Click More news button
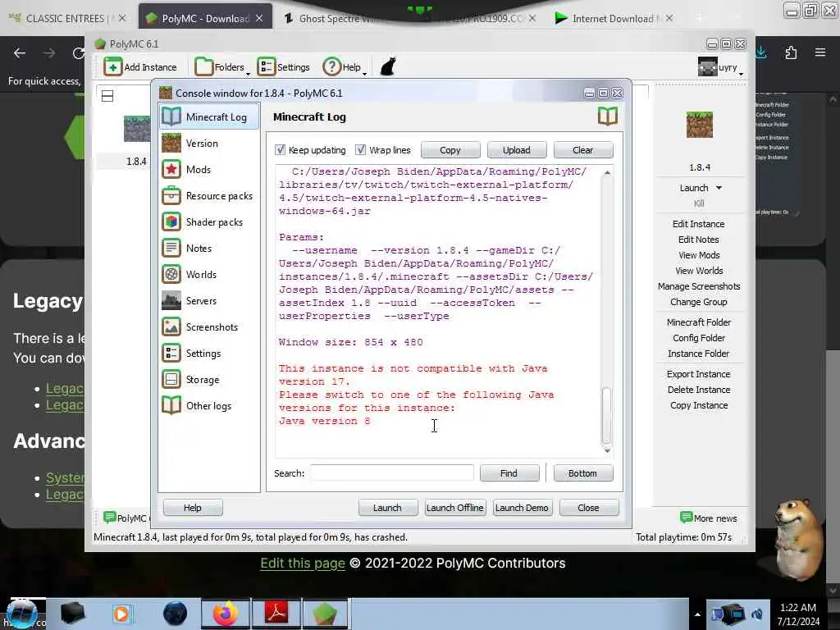The image size is (840, 630). (708, 518)
